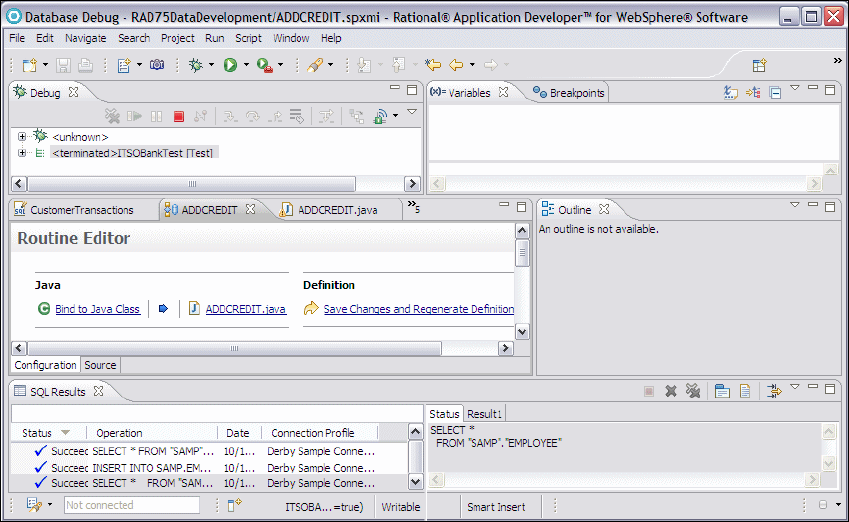The image size is (849, 522).
Task: Click the Step Over icon in Debug toolbar
Action: (x=253, y=116)
